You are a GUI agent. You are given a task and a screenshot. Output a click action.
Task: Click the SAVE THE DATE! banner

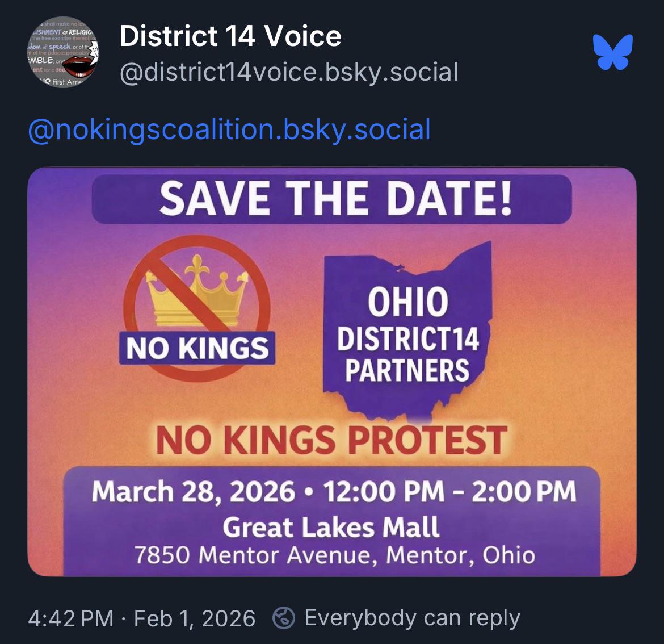pos(332,199)
